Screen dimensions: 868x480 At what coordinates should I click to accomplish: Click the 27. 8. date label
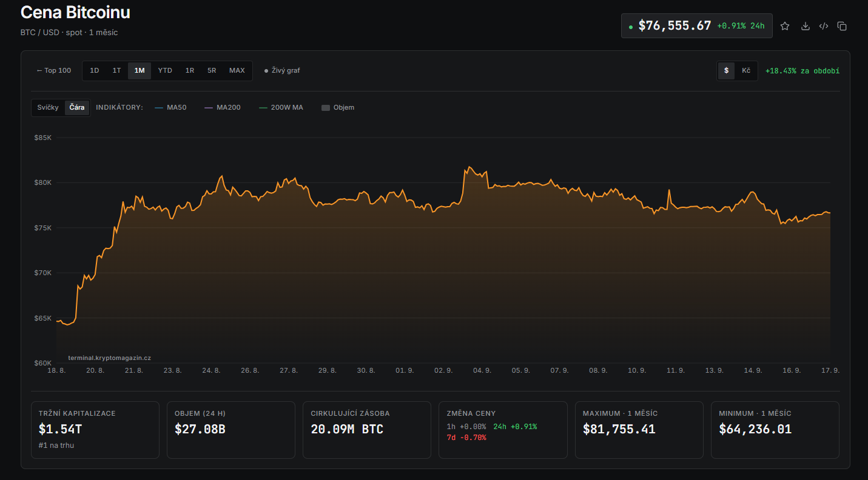pyautogui.click(x=289, y=370)
